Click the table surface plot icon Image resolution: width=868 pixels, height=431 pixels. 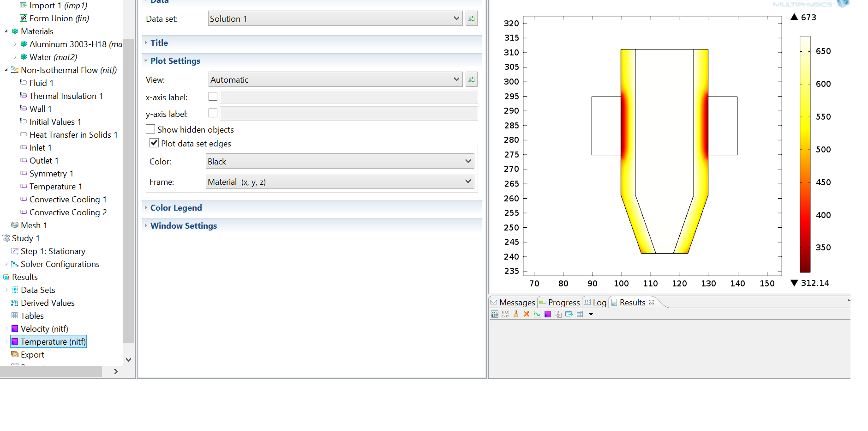click(x=548, y=314)
